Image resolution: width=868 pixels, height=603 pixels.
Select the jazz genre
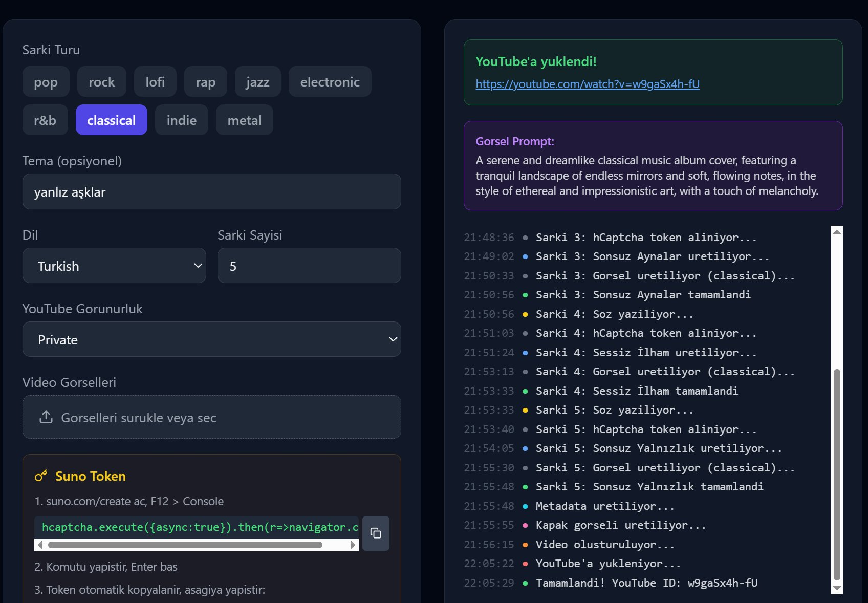[257, 81]
